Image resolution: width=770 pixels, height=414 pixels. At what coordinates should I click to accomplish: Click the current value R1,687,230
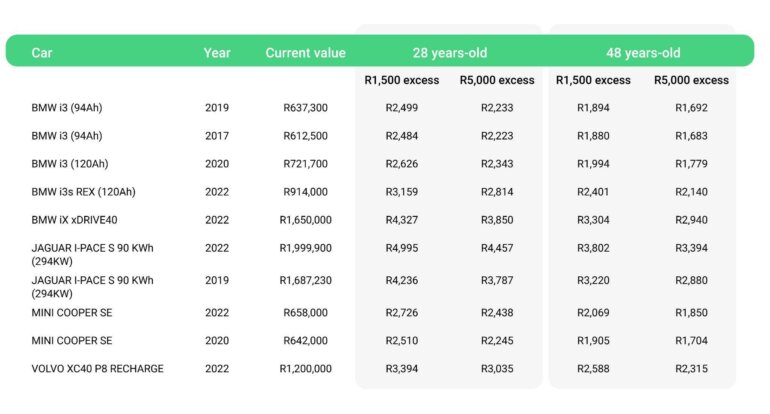coord(305,280)
